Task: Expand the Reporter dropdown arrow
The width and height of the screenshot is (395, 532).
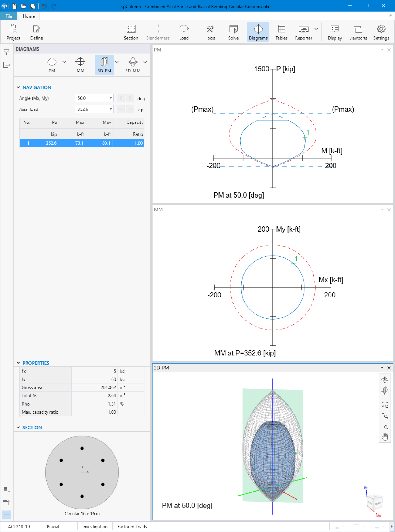Action: click(316, 29)
